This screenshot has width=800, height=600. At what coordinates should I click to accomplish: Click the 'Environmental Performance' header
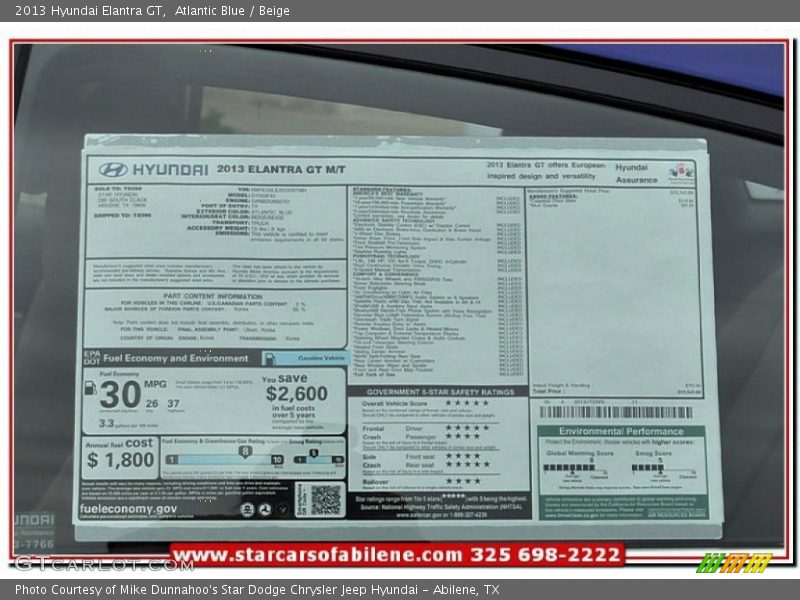pyautogui.click(x=621, y=431)
